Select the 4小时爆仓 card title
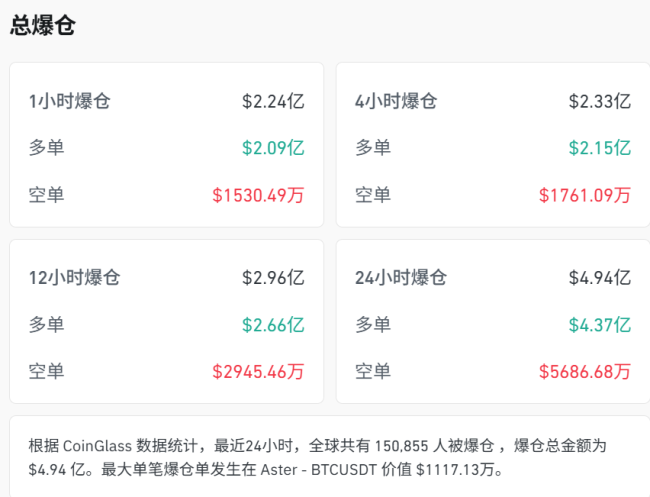Viewport: 650px width, 497px height. [x=396, y=101]
